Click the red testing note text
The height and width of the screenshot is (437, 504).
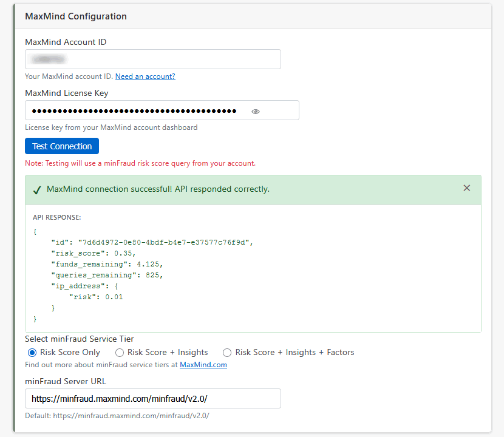coord(140,163)
